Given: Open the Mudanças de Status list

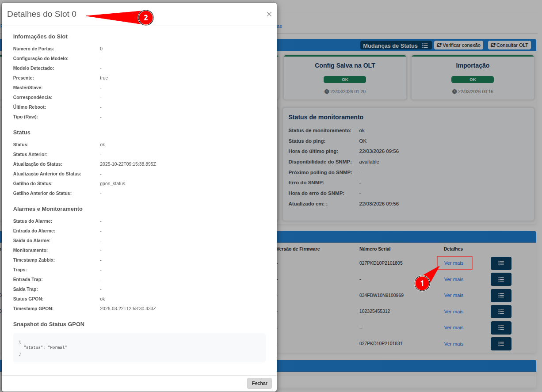Looking at the screenshot, I should (x=396, y=46).
